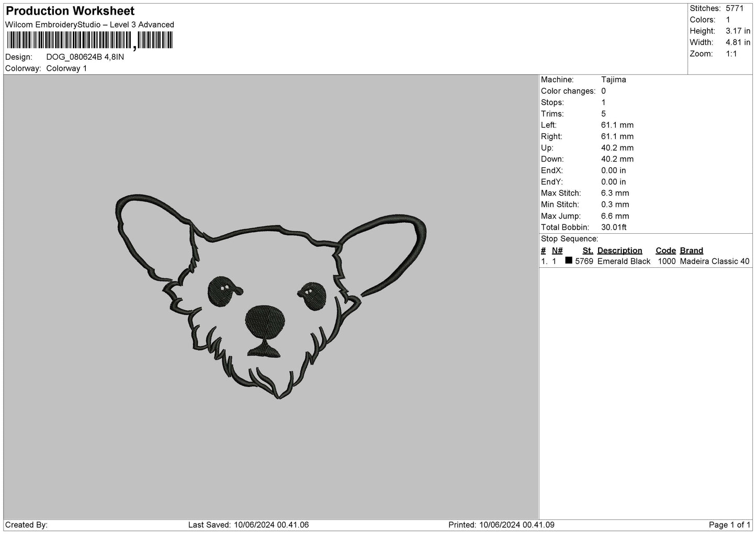756x534 pixels.
Task: Click the N# column header
Action: point(557,251)
